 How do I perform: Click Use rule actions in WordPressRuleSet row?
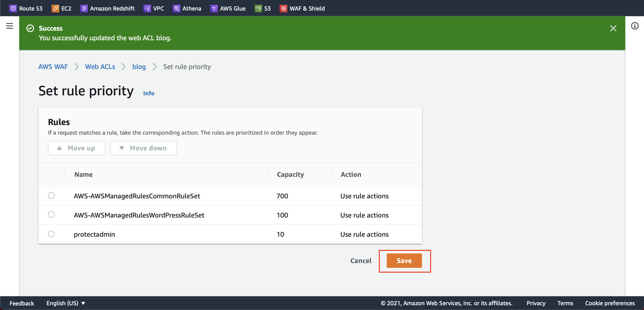[364, 215]
